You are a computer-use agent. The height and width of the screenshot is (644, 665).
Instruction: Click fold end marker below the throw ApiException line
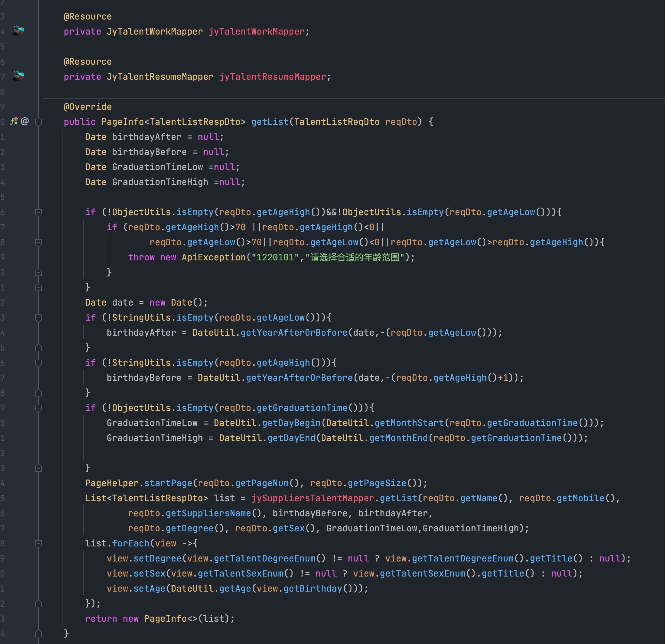tap(39, 272)
